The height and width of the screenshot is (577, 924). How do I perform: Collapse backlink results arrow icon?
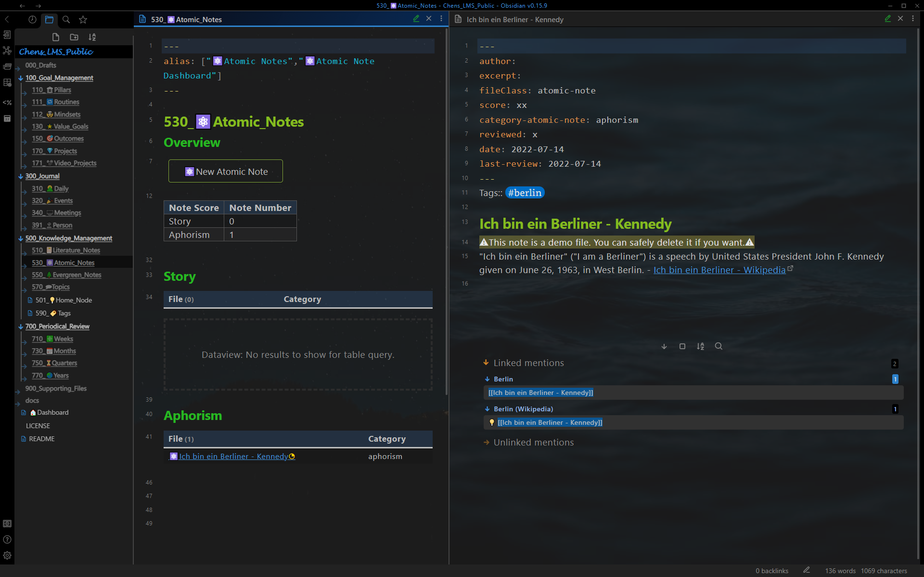pos(664,346)
